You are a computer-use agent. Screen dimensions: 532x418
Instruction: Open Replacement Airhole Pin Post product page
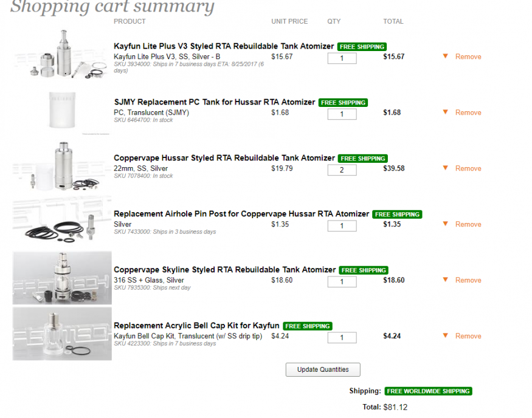click(x=241, y=214)
